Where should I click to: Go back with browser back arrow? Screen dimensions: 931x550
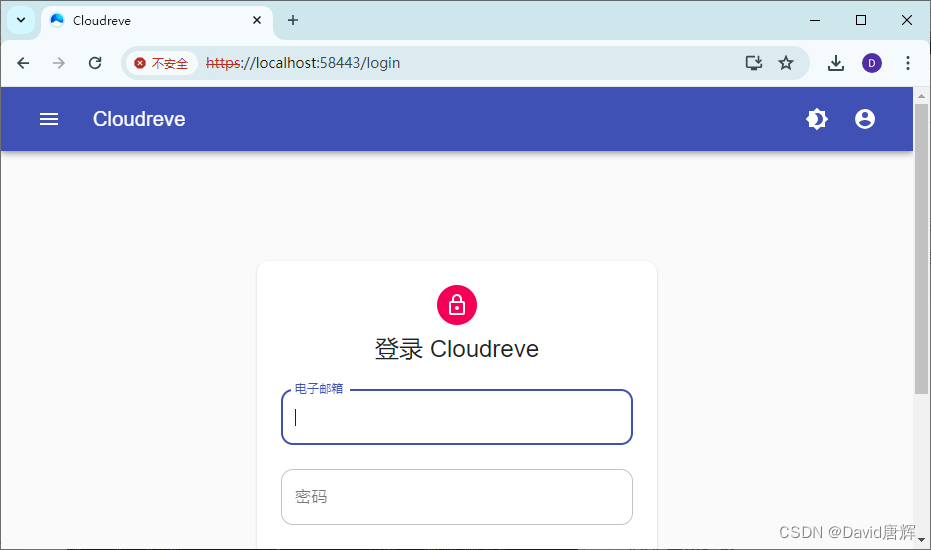[23, 63]
